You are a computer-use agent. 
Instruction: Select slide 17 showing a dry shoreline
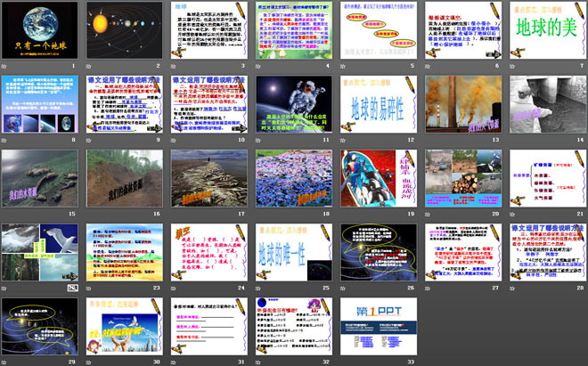click(209, 178)
